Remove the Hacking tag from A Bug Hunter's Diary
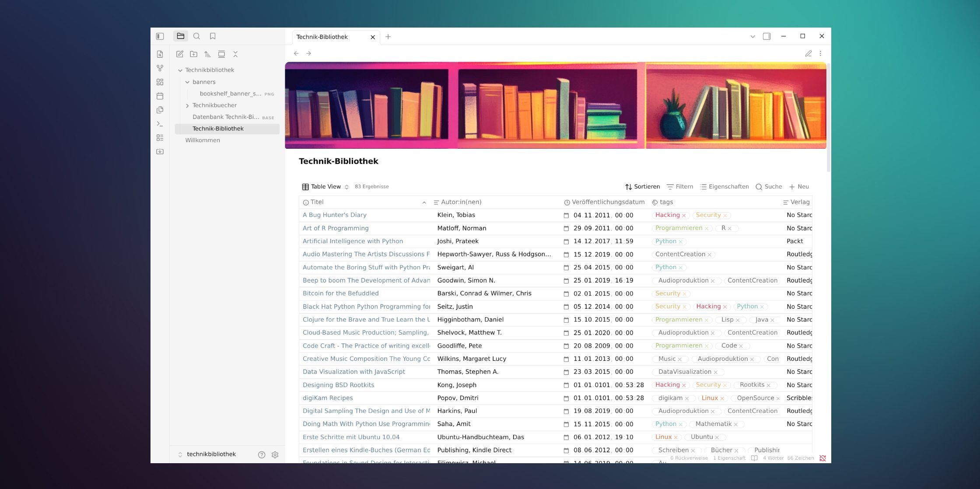This screenshot has height=489, width=980. 684,216
